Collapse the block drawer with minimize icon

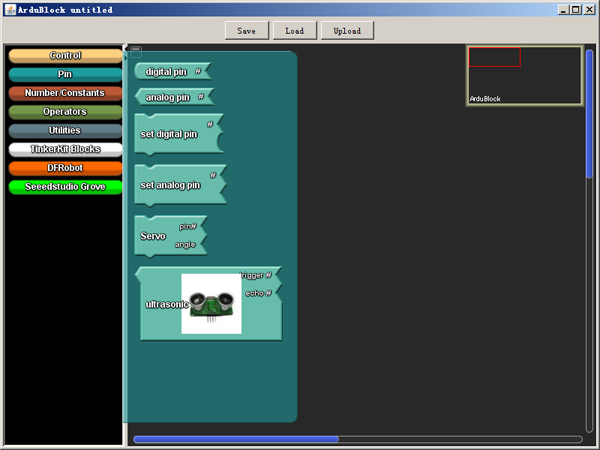click(x=136, y=51)
